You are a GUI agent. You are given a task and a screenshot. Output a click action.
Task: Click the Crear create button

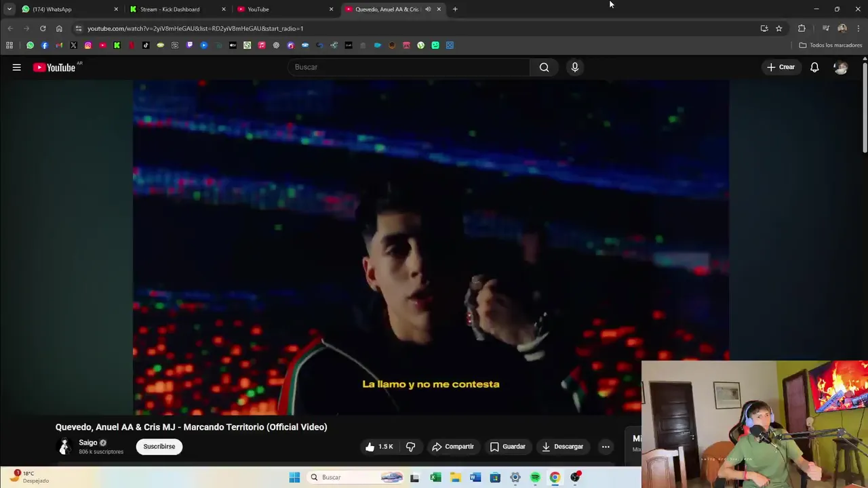pos(781,67)
